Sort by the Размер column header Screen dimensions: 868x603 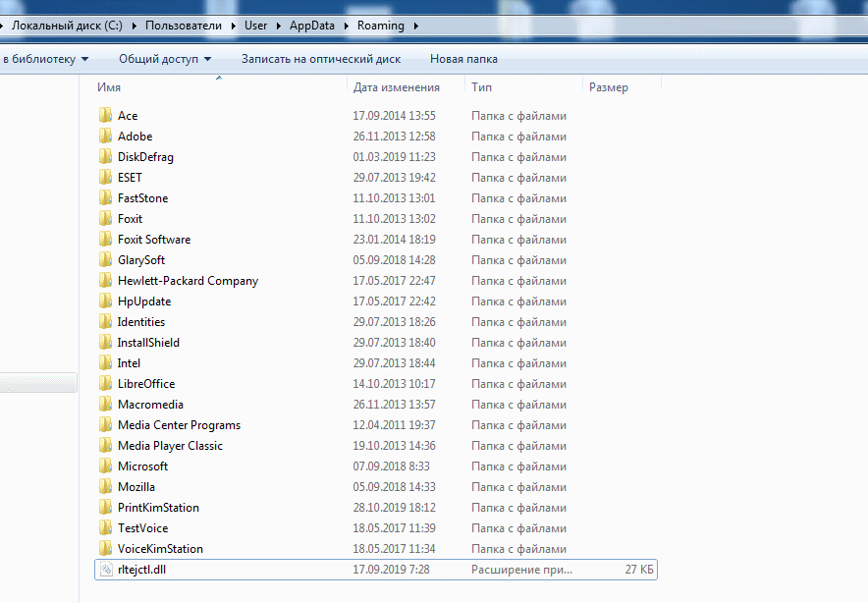point(609,87)
